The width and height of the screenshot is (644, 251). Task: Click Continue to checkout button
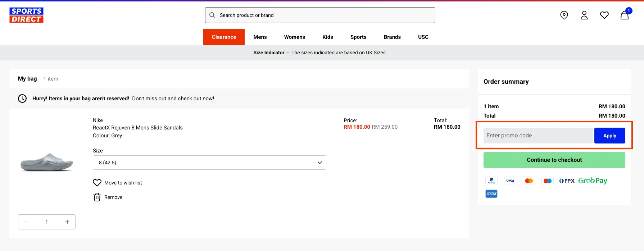coord(554,160)
